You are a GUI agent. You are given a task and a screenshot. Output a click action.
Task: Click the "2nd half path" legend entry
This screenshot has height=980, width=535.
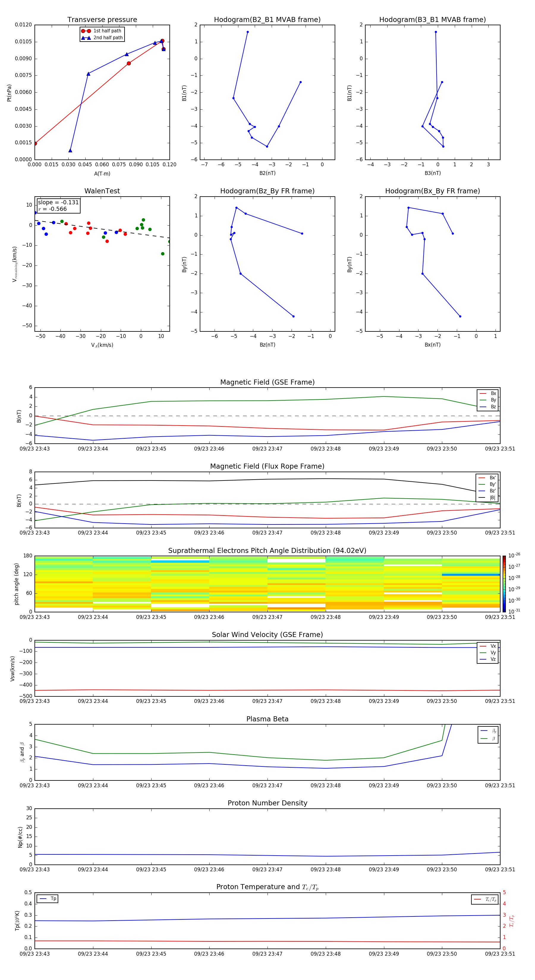[x=102, y=38]
